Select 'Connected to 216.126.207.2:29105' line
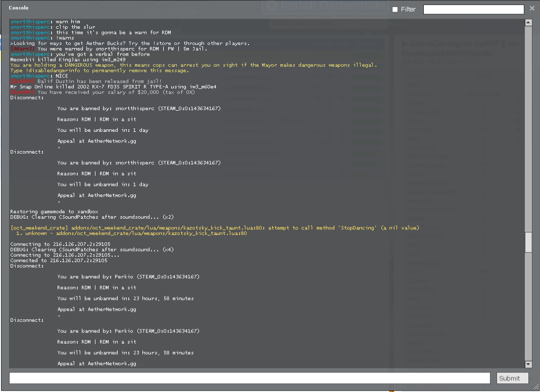This screenshot has width=540, height=392. click(59, 261)
